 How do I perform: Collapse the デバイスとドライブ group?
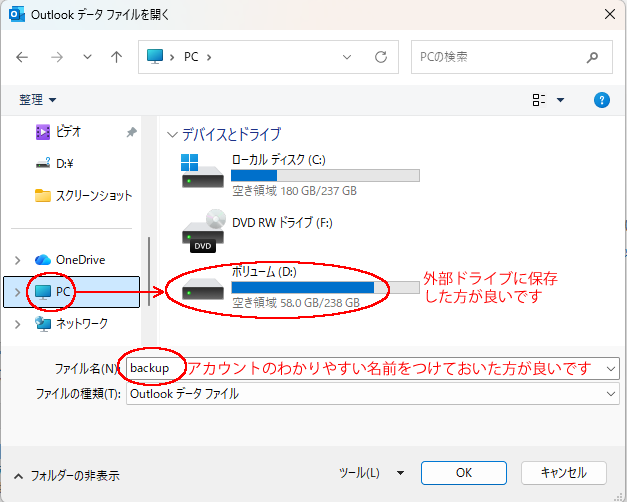172,134
